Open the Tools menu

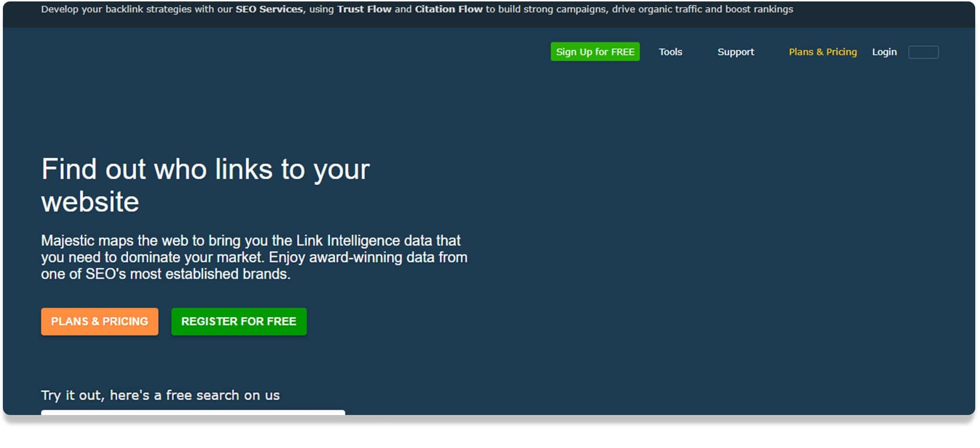[x=670, y=52]
